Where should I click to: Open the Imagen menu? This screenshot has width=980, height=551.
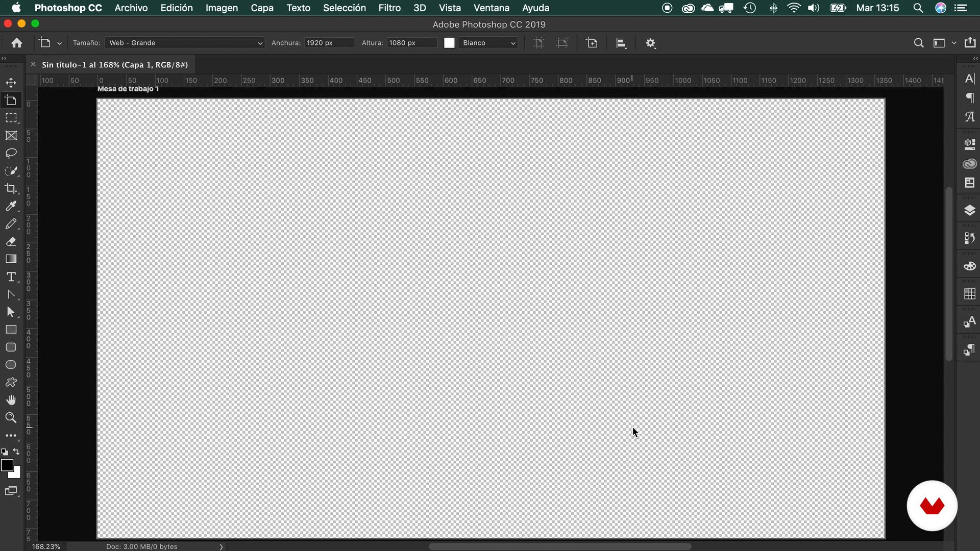[x=222, y=8]
